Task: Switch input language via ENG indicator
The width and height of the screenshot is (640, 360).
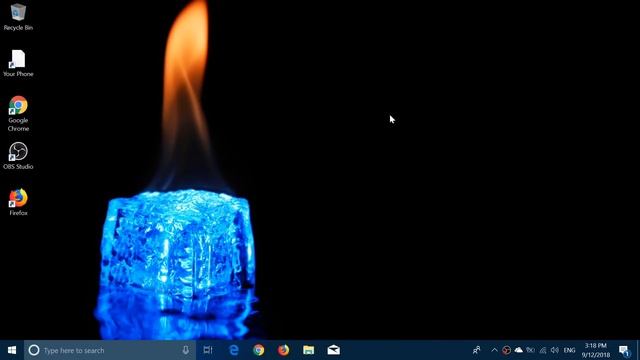Action: [569, 350]
